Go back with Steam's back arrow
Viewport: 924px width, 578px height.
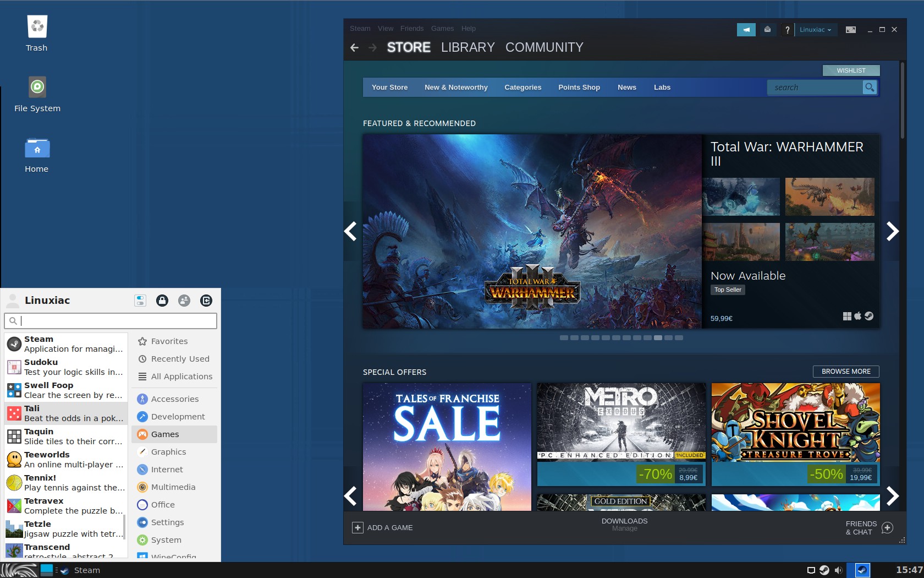[x=355, y=48]
